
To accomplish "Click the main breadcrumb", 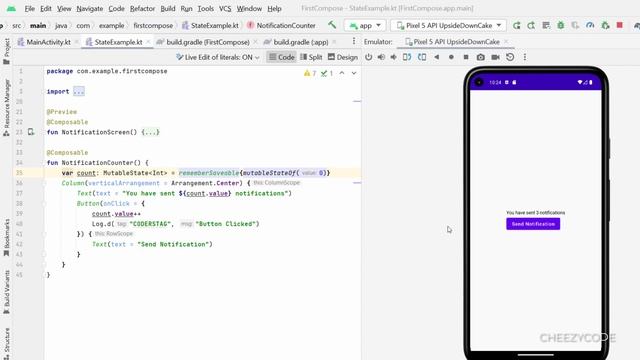I will [x=38, y=25].
